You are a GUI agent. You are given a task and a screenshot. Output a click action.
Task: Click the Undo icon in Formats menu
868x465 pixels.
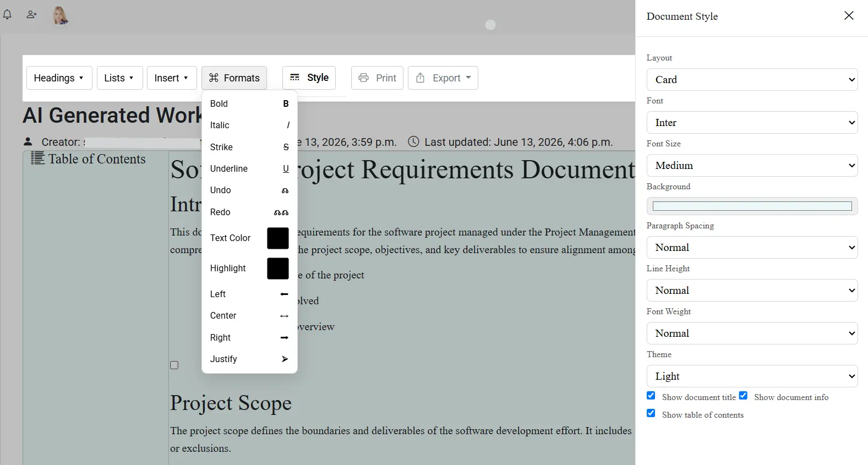[x=285, y=190]
